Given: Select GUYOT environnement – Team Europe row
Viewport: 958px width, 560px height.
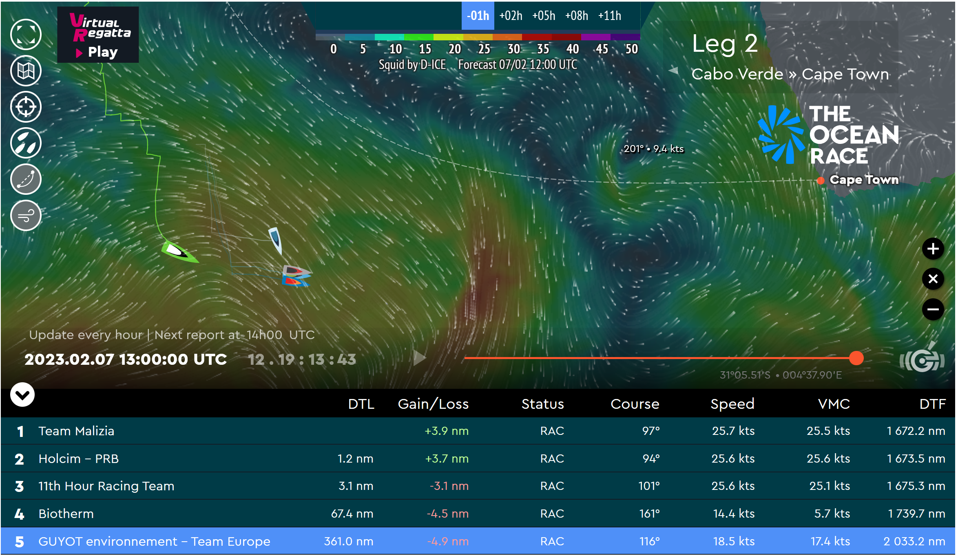Looking at the screenshot, I should click(478, 541).
